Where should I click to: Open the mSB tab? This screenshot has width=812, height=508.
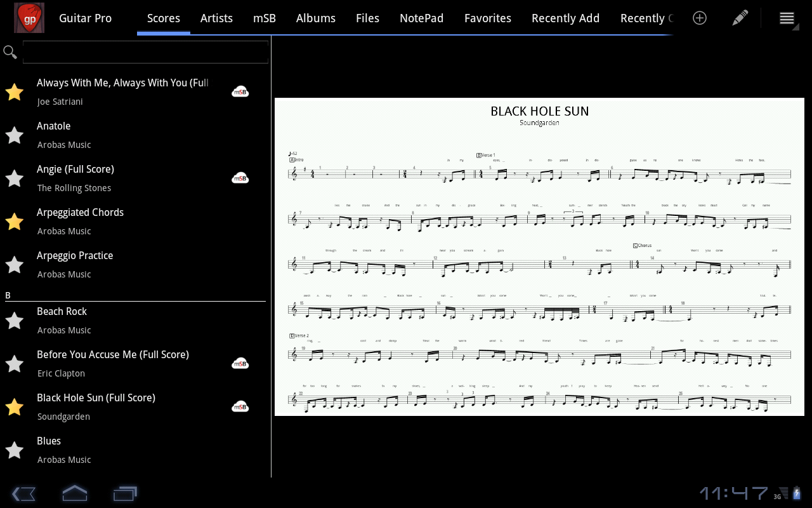265,18
